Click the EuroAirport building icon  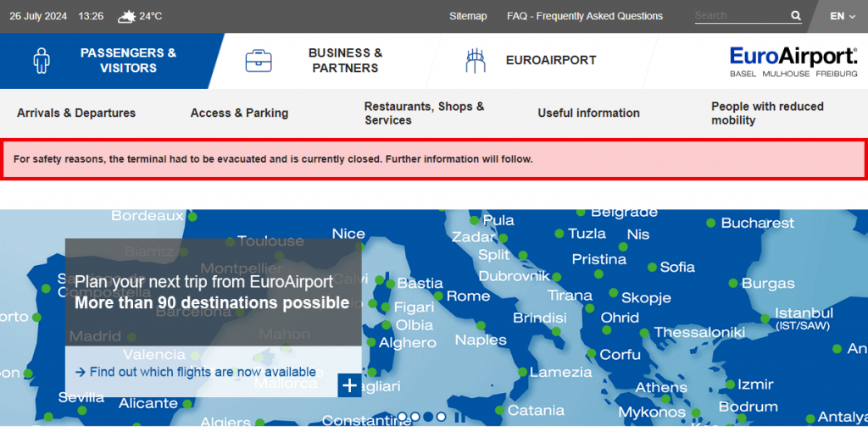pos(476,61)
